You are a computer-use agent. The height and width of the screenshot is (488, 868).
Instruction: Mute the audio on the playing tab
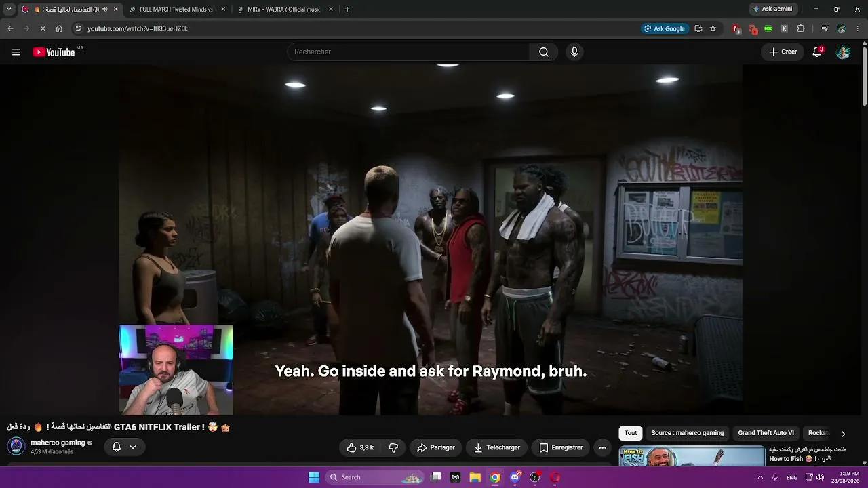(104, 9)
